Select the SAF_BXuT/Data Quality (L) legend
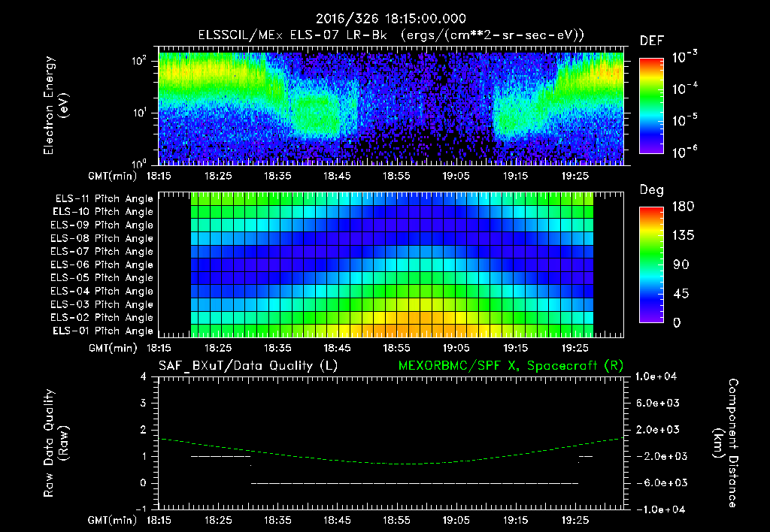Image resolution: width=770 pixels, height=532 pixels. 248,366
